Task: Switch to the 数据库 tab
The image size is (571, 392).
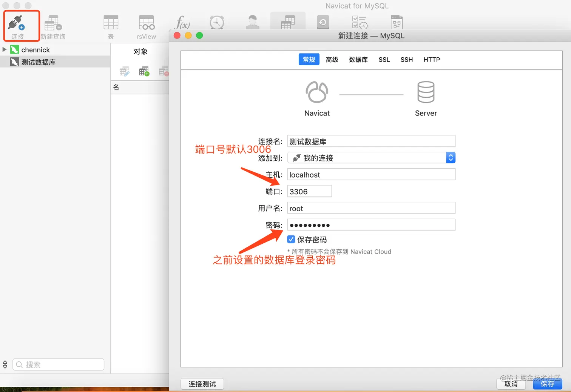Action: tap(358, 60)
